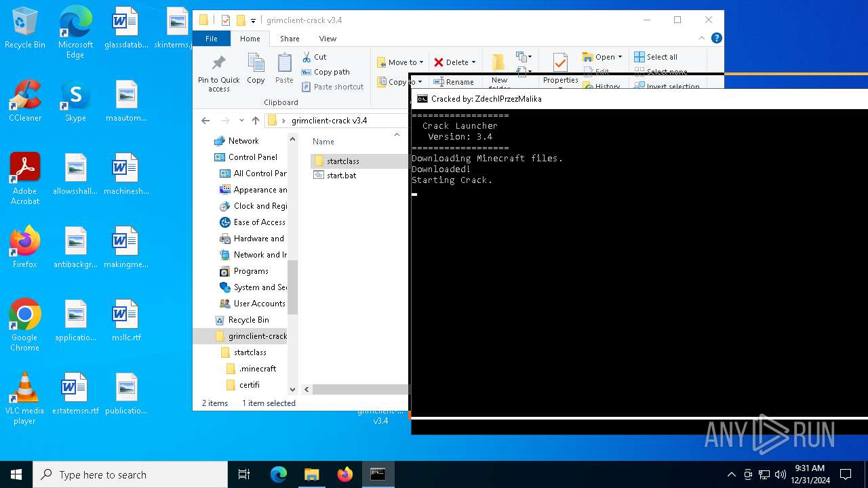Open VLC media player desktop shortcut
The image size is (868, 488).
click(x=25, y=398)
